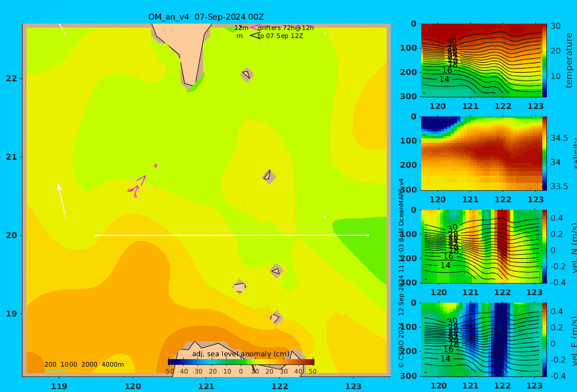Click the 300 depth label of the salinity panel
577x392 pixels.
coord(408,189)
